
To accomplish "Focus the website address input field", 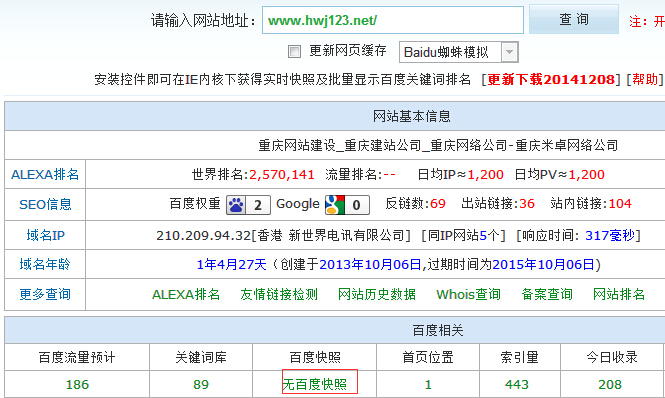I will 393,20.
